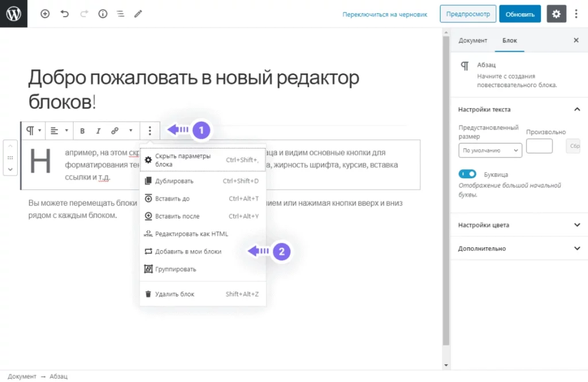The width and height of the screenshot is (588, 382).
Task: Open the editor three-dot options menu
Action: (576, 14)
